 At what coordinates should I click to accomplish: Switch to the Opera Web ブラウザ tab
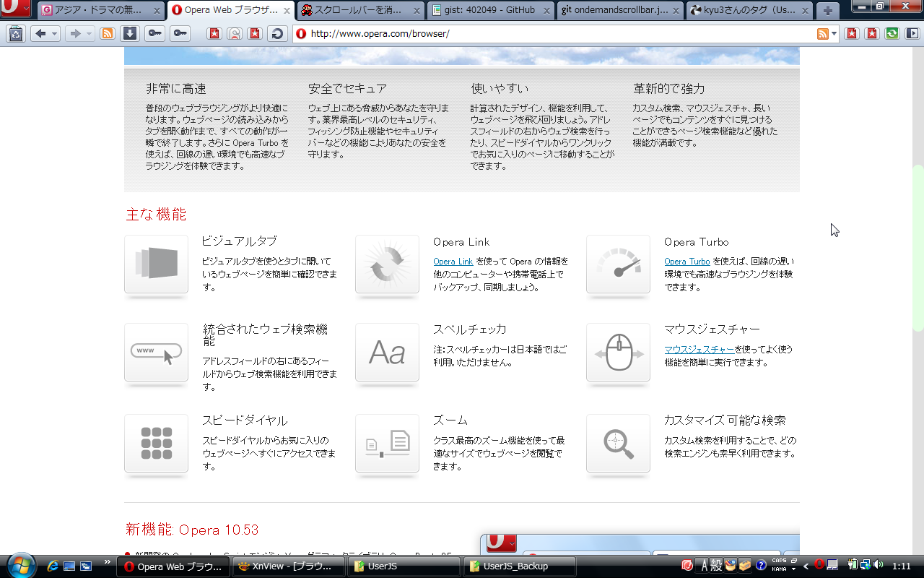231,10
